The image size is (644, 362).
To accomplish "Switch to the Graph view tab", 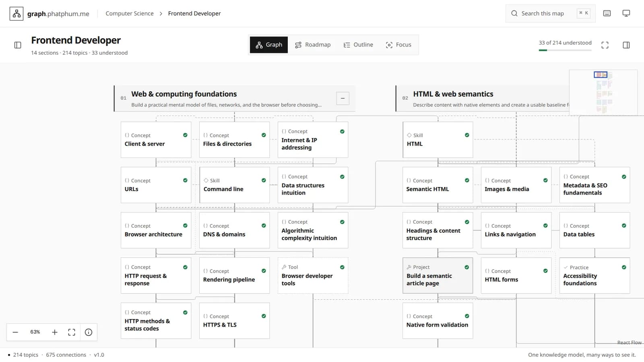I will (x=269, y=45).
